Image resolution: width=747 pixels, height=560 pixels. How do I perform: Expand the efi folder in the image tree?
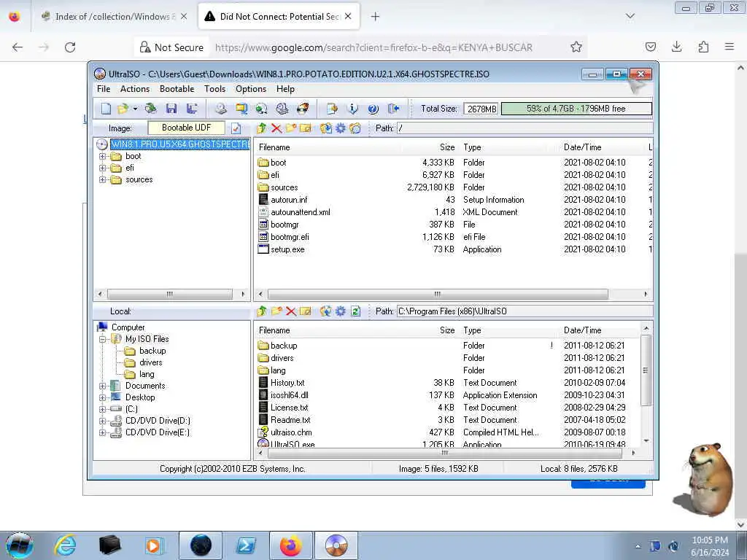tap(102, 168)
